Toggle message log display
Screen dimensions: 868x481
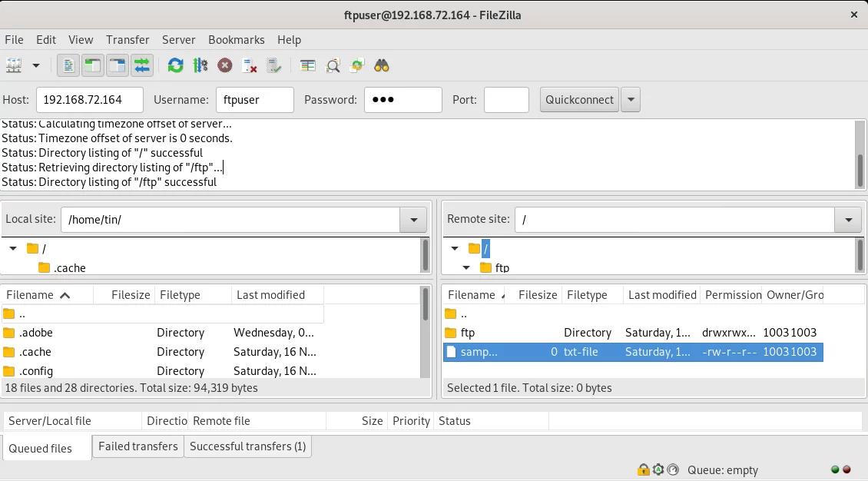click(x=68, y=66)
